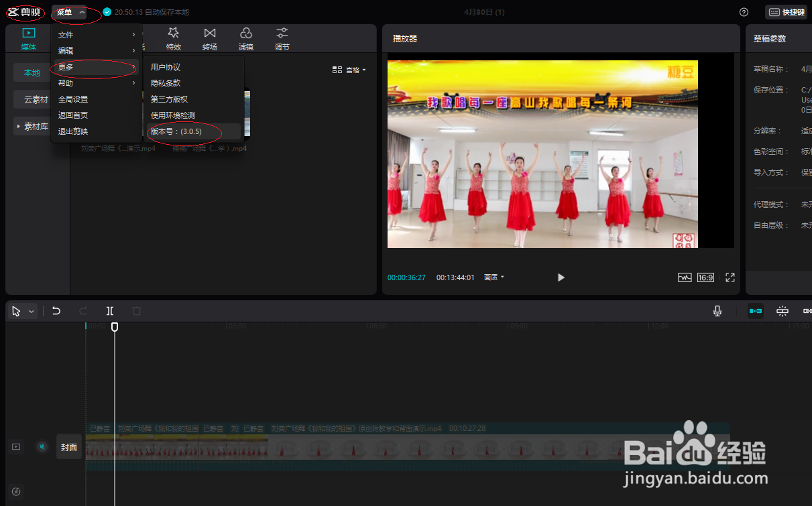
Task: Open the 宫格 grid view dropdown
Action: (349, 70)
